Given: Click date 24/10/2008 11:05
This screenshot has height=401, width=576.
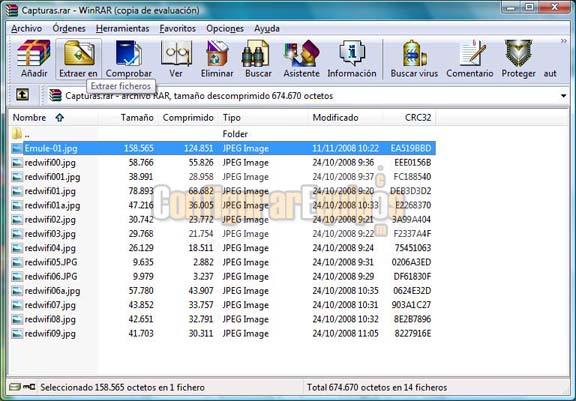Looking at the screenshot, I should pos(345,333).
